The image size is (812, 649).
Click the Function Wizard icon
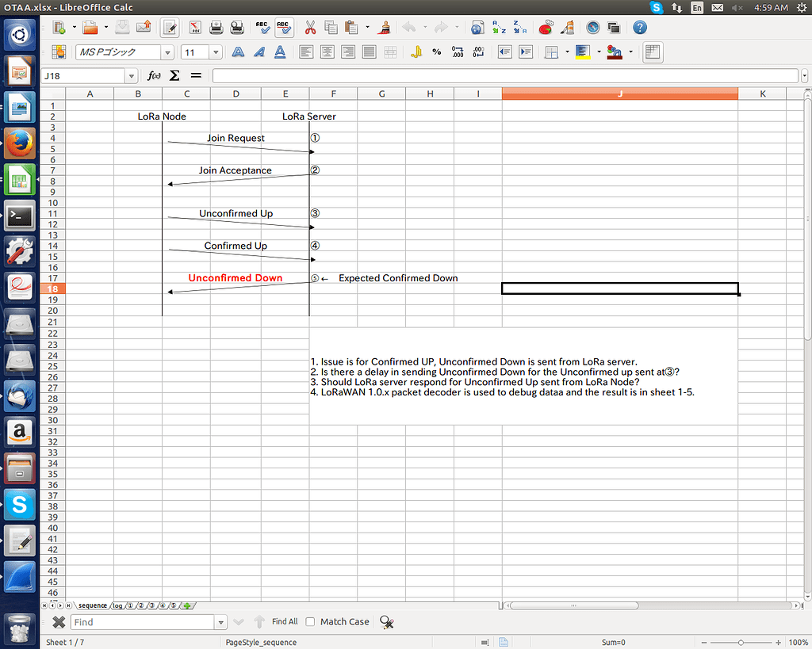tap(154, 76)
